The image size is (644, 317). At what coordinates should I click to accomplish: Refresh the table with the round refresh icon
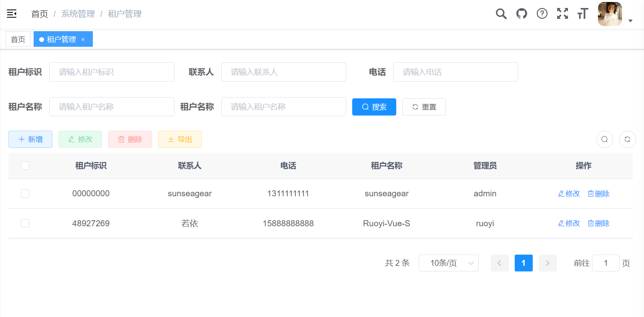pos(627,140)
